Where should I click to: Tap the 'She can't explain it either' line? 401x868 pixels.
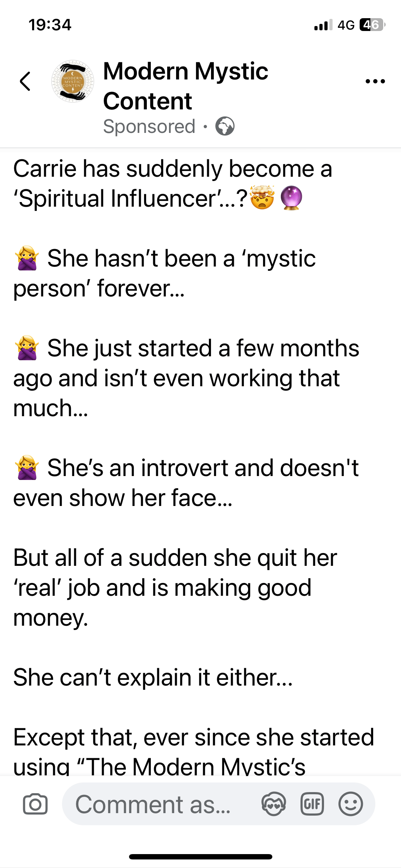tap(153, 677)
